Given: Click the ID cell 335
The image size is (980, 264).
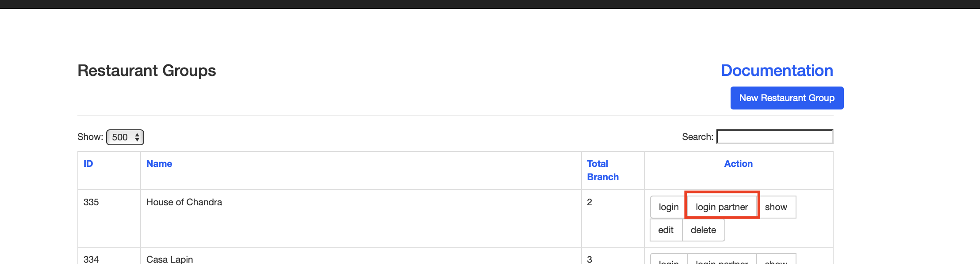Looking at the screenshot, I should click(91, 202).
